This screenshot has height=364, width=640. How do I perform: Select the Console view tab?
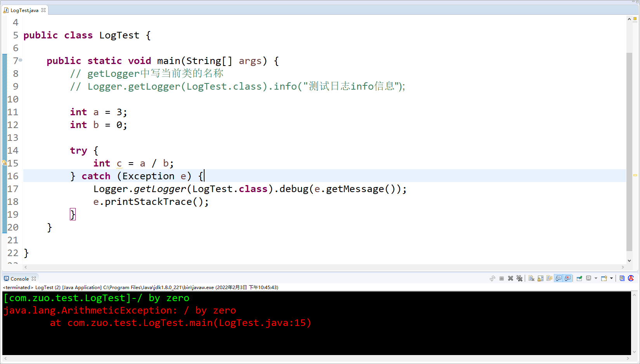click(x=20, y=279)
